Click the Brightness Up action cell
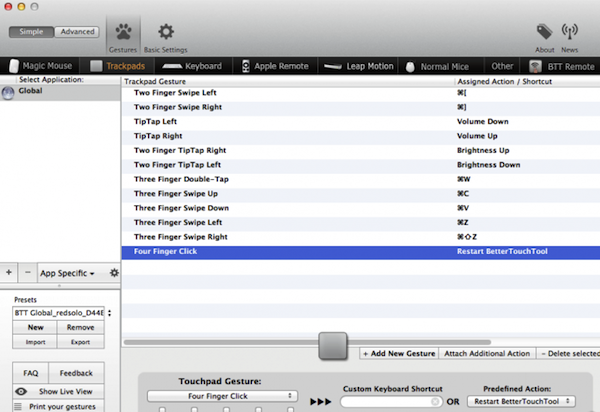The width and height of the screenshot is (600, 412). tap(483, 150)
